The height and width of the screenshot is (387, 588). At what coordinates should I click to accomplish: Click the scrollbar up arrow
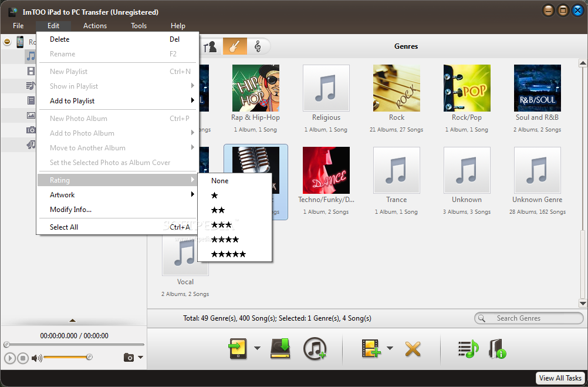point(583,63)
